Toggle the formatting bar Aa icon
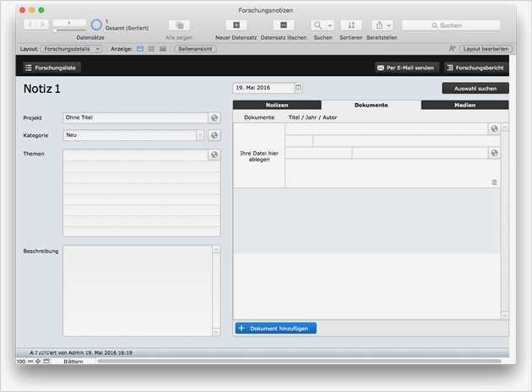 click(x=452, y=49)
